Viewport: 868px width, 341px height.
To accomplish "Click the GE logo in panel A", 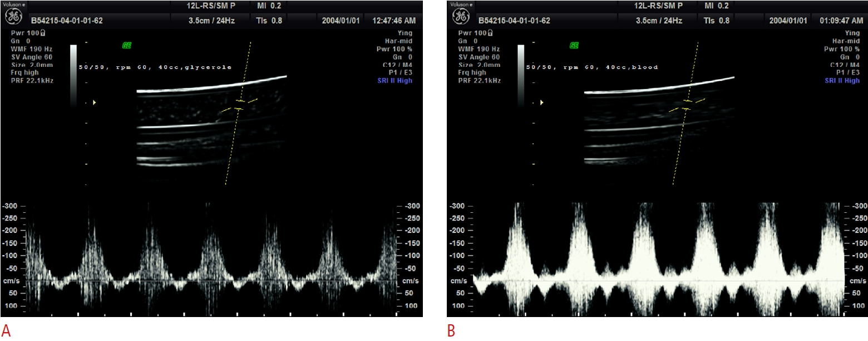I will (x=13, y=17).
